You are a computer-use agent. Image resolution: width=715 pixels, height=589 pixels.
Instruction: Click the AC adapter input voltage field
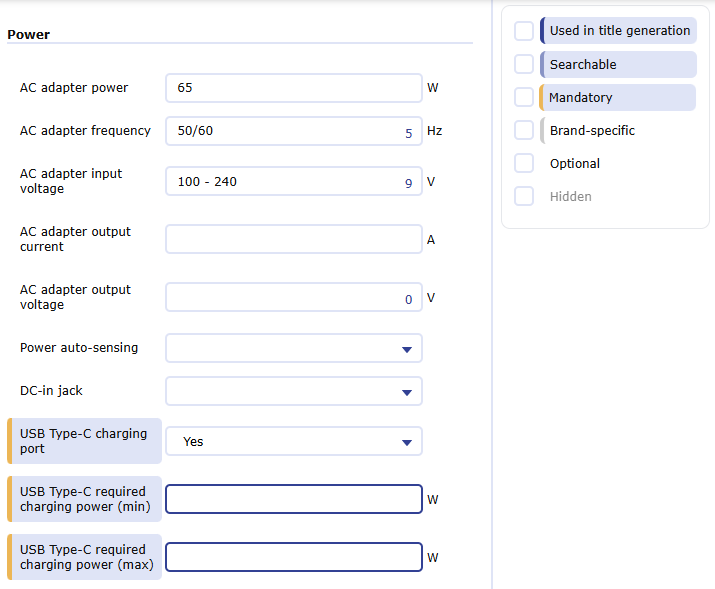pyautogui.click(x=285, y=182)
